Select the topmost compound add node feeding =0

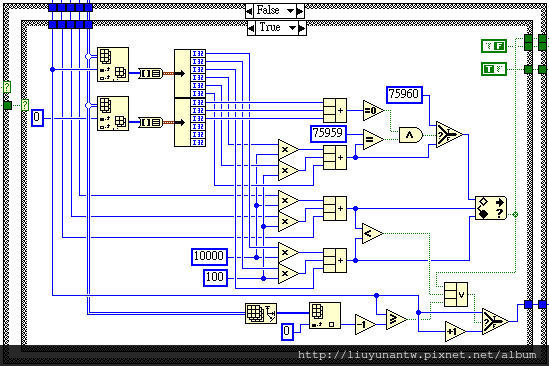[335, 111]
